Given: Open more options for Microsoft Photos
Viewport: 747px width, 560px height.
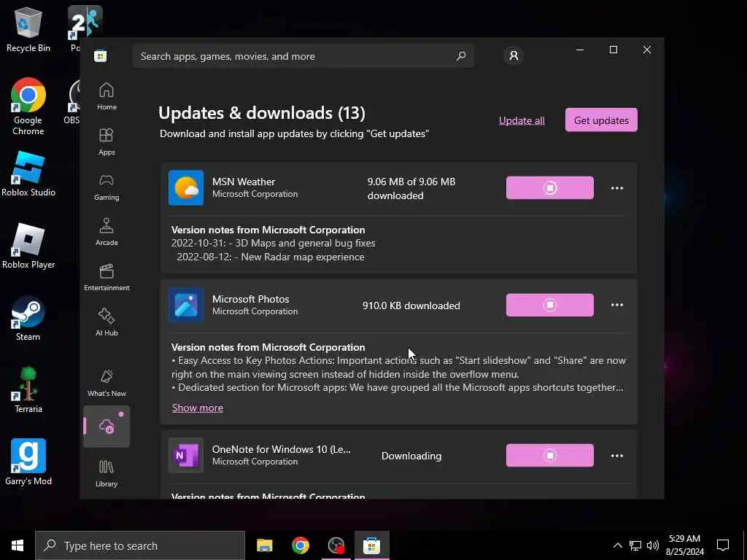Looking at the screenshot, I should click(x=617, y=305).
